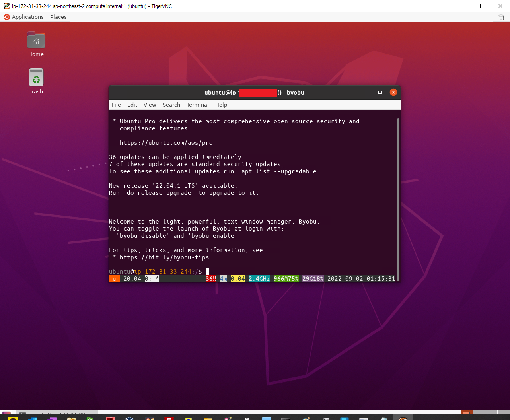
Task: Click the 4m uptime indicator
Action: 224,279
